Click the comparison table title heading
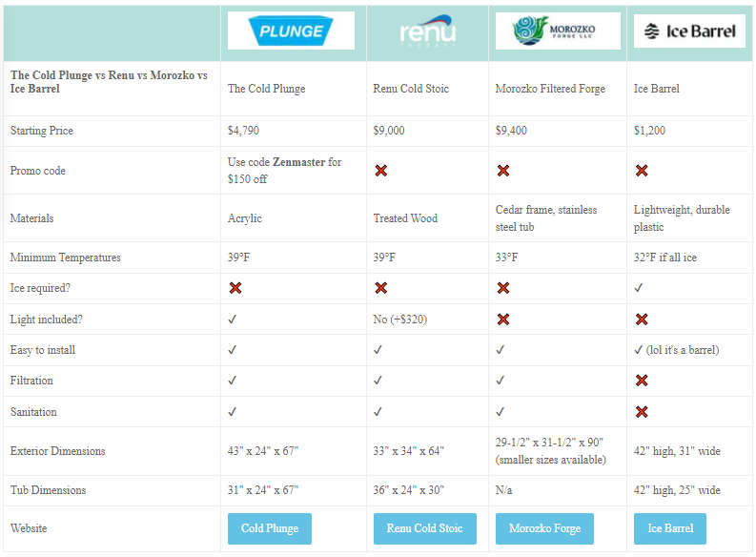The height and width of the screenshot is (557, 756). click(x=109, y=82)
